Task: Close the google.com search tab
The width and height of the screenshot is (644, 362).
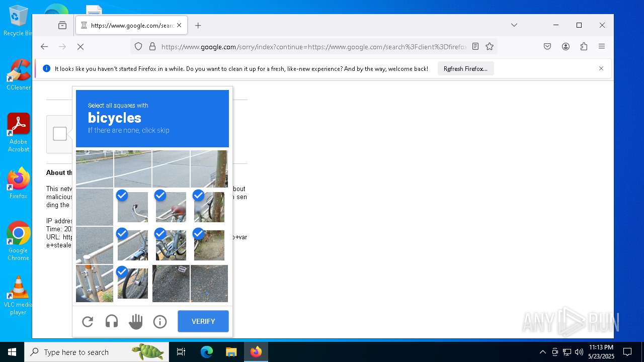Action: 179,25
